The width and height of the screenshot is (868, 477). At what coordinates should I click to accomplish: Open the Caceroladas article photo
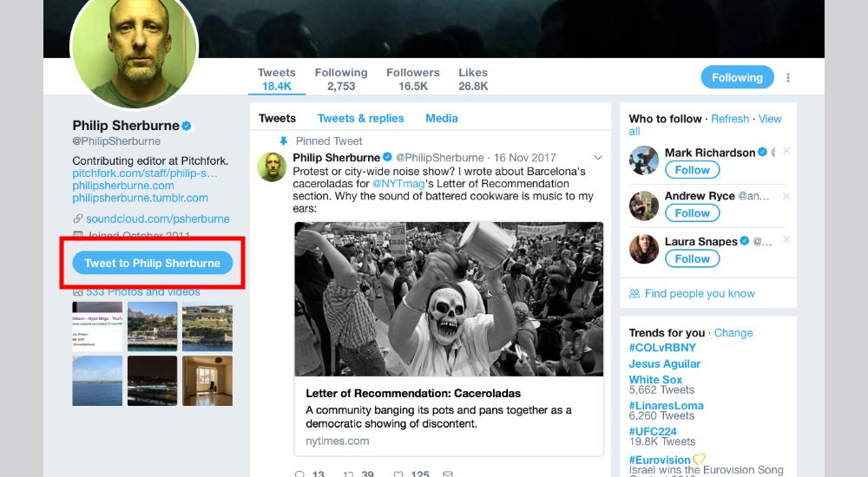[x=449, y=299]
